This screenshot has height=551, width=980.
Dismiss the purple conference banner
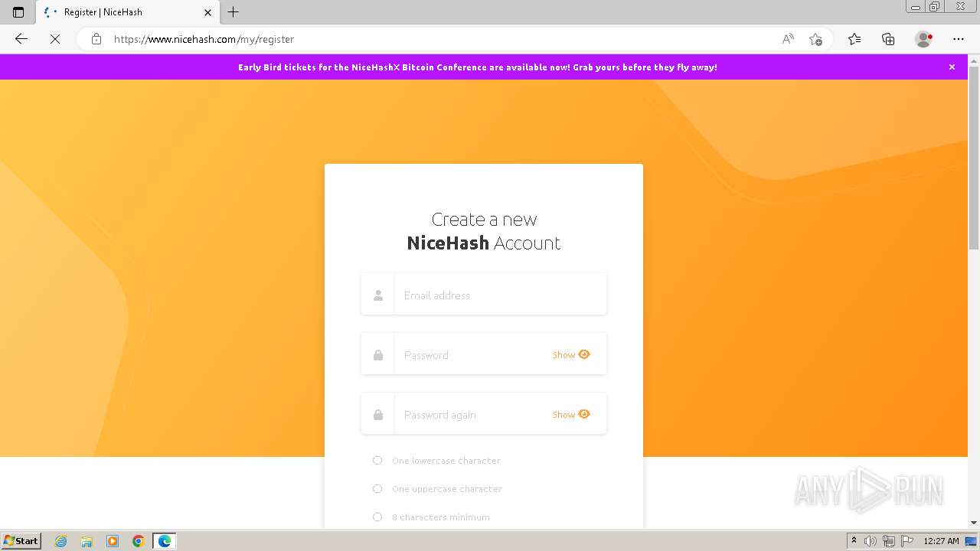[x=952, y=67]
